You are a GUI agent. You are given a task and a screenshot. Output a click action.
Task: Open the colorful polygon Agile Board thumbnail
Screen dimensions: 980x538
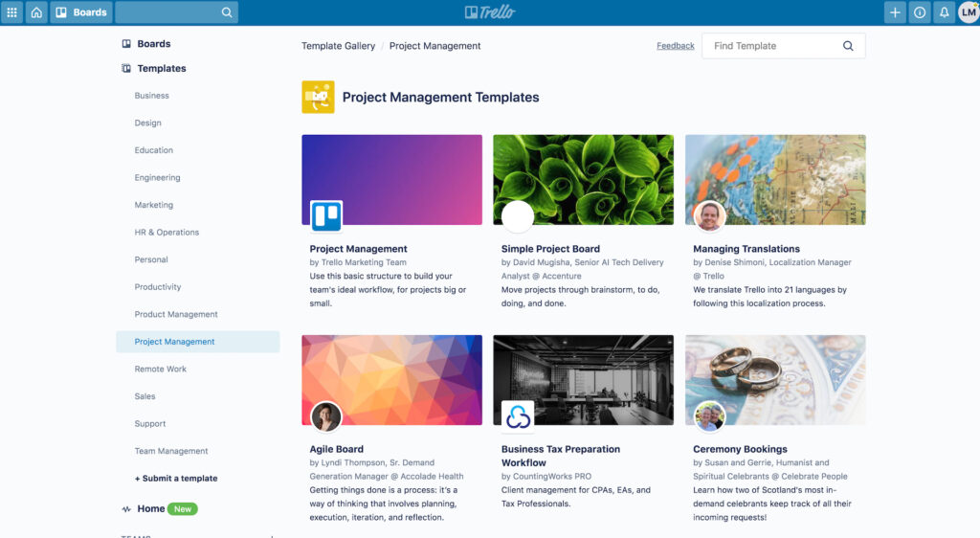click(x=391, y=380)
